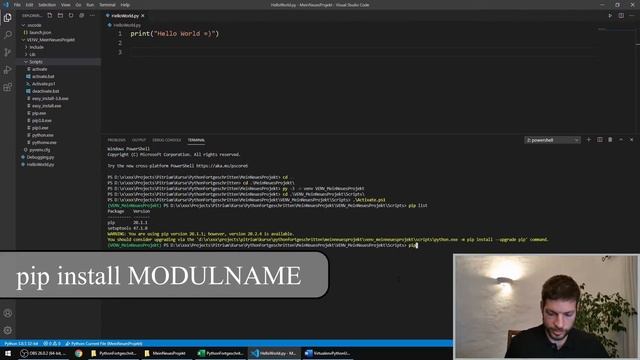The width and height of the screenshot is (640, 360).
Task: Switch to the Problems panel tab
Action: (117, 140)
